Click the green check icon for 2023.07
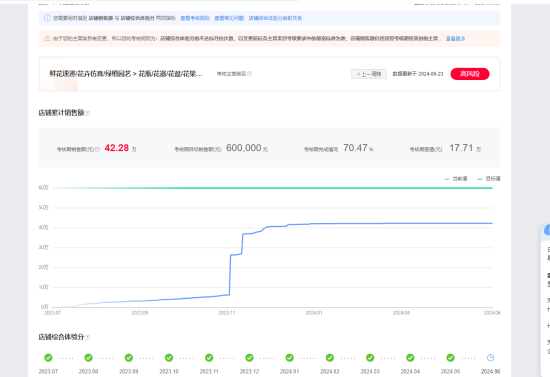The width and height of the screenshot is (550, 377). pos(48,358)
